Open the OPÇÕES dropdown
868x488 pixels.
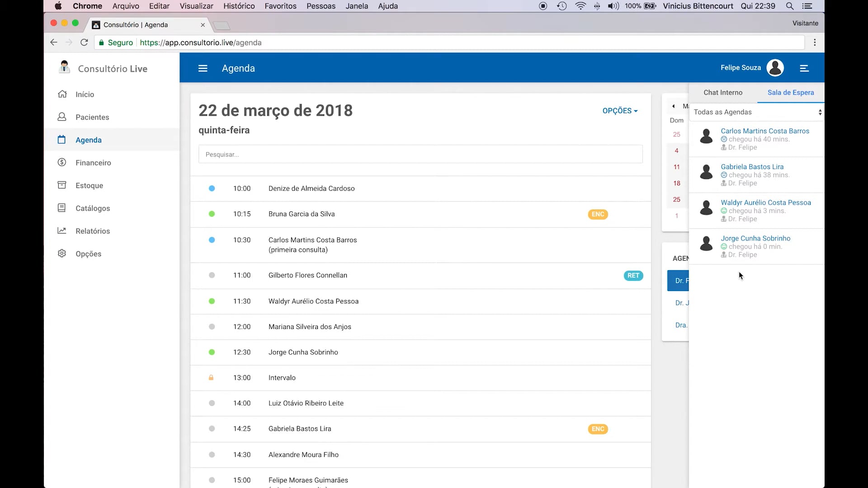pyautogui.click(x=620, y=111)
